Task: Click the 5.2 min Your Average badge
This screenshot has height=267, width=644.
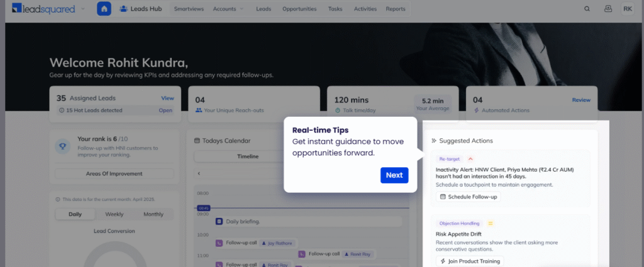Action: click(x=433, y=104)
